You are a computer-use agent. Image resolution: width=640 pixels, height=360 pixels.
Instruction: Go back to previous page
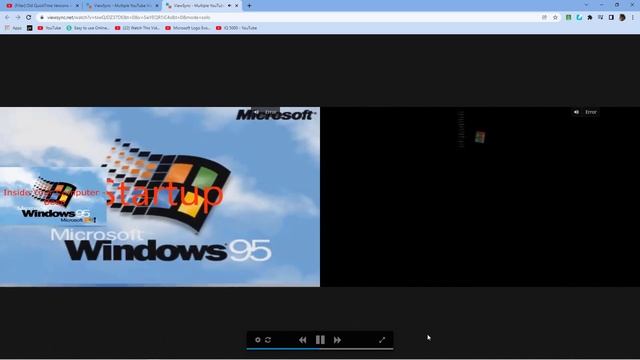[7, 17]
